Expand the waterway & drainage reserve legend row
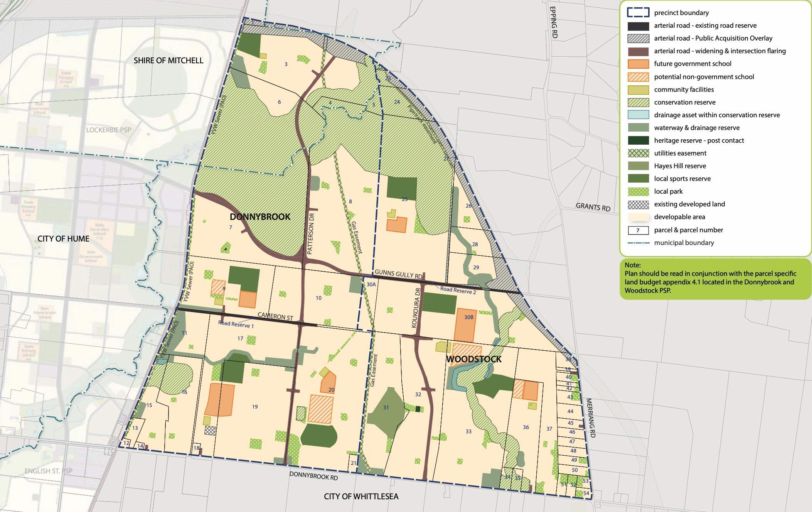812x512 pixels. tap(638, 127)
